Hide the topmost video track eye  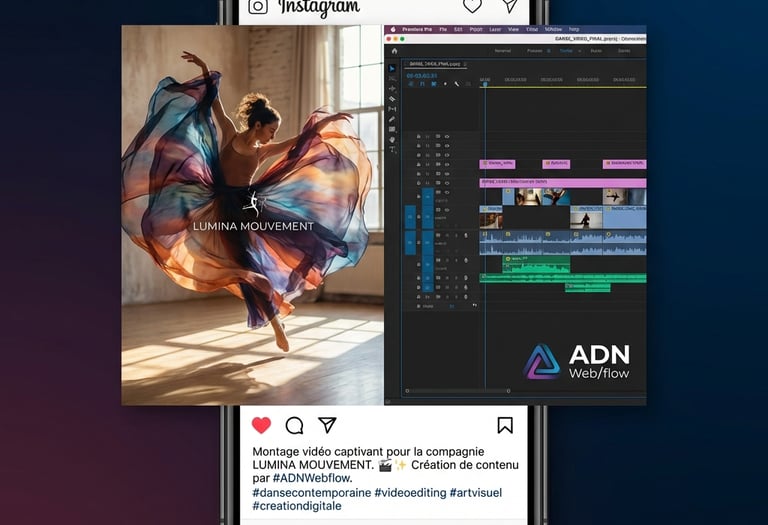tap(447, 137)
